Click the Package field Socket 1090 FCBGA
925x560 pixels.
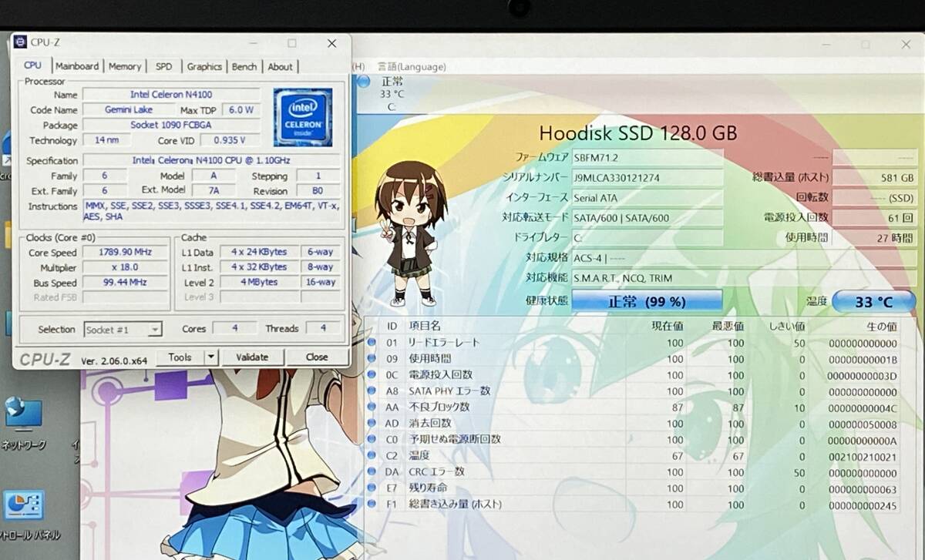[172, 125]
